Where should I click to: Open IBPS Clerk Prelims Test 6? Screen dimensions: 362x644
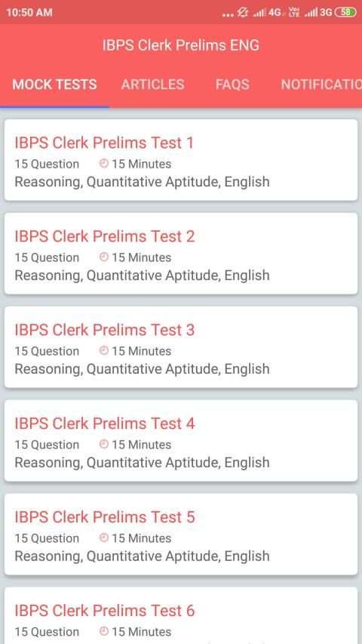point(181,615)
